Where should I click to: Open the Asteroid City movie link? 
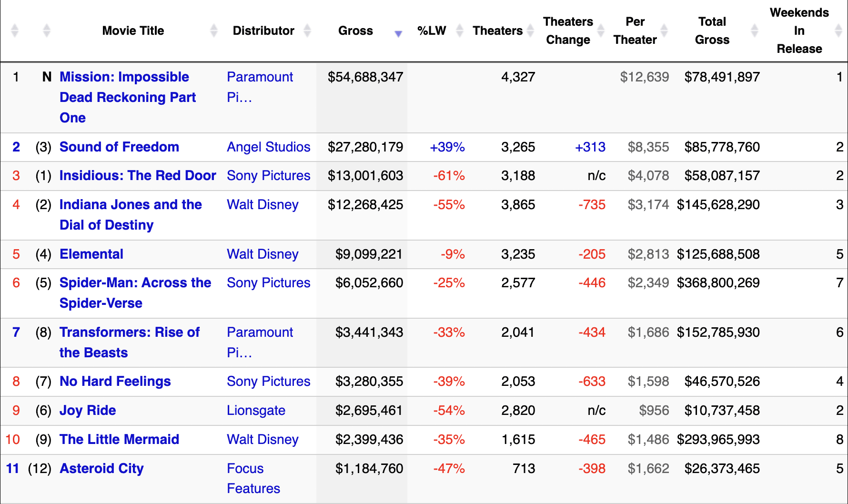pyautogui.click(x=101, y=469)
